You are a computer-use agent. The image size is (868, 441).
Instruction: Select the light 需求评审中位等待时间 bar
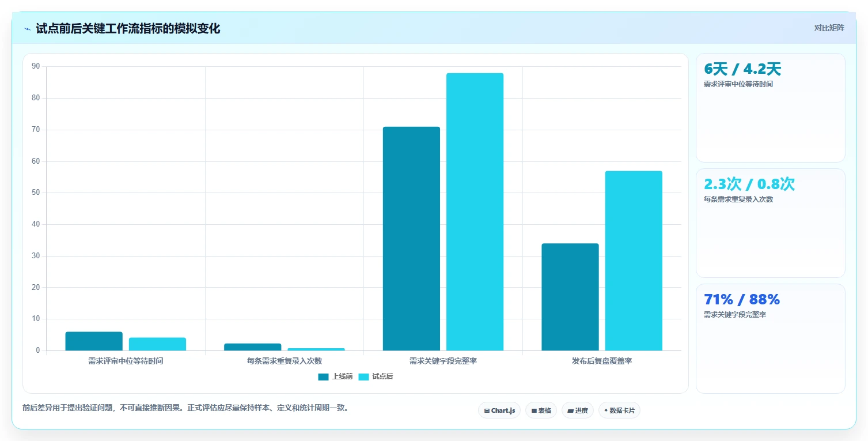tap(157, 344)
